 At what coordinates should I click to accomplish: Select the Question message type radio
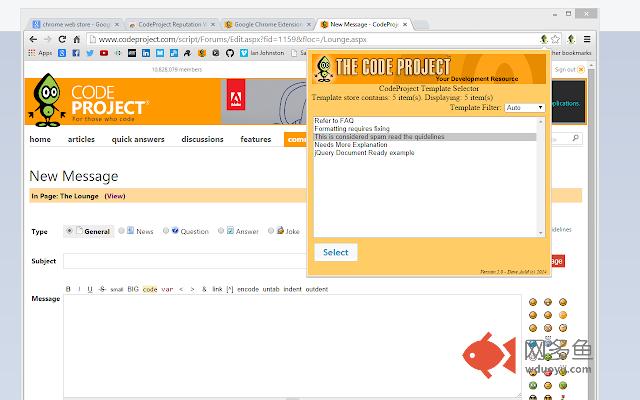(x=166, y=231)
